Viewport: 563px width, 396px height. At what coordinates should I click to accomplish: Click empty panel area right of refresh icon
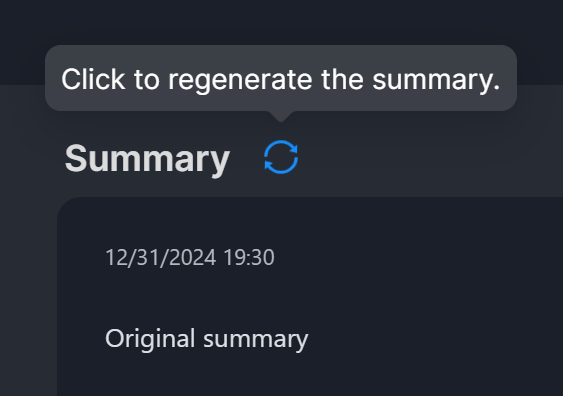tap(431, 157)
